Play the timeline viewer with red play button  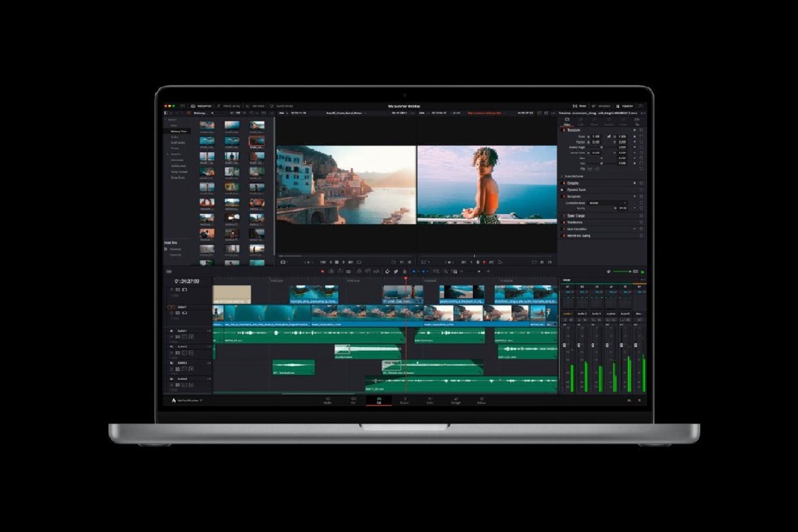[485, 262]
